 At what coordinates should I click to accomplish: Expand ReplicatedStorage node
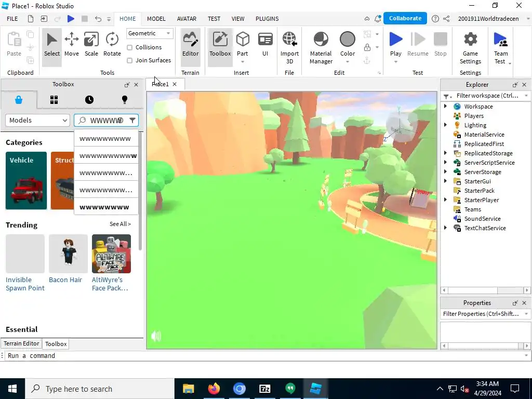point(445,153)
